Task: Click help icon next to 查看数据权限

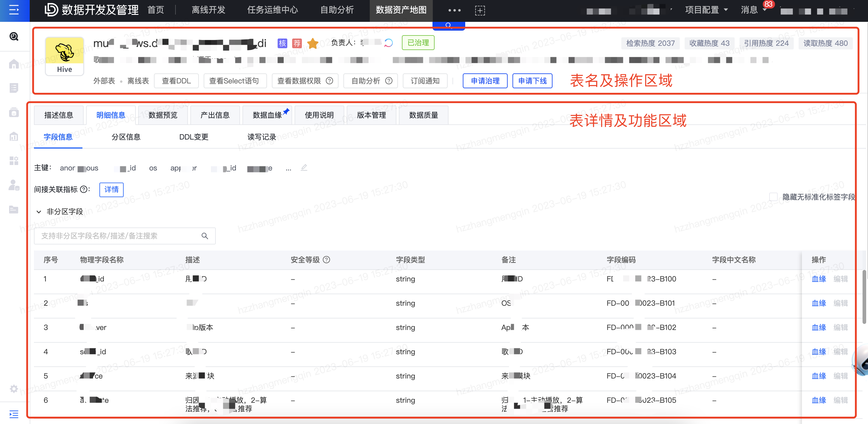Action: (x=329, y=81)
